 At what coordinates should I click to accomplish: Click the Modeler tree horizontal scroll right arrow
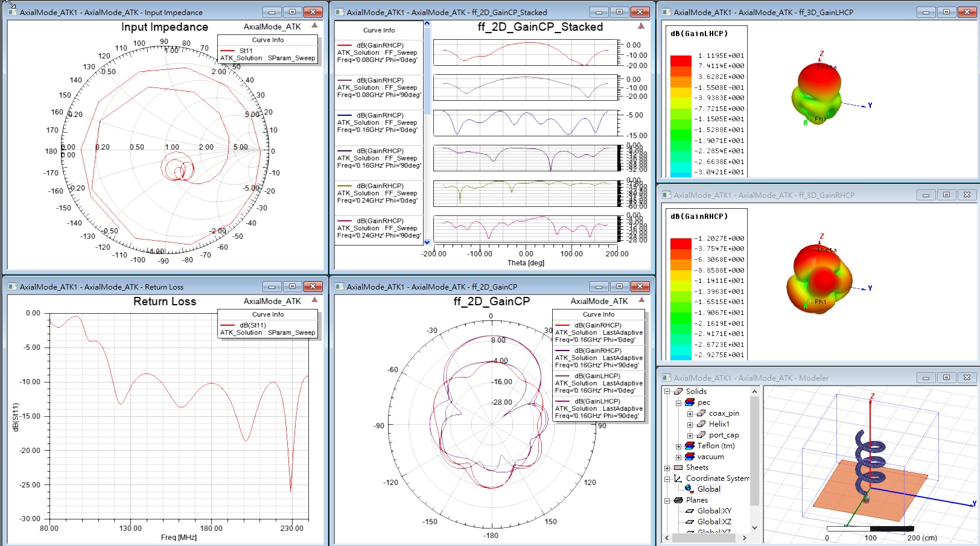tap(745, 538)
